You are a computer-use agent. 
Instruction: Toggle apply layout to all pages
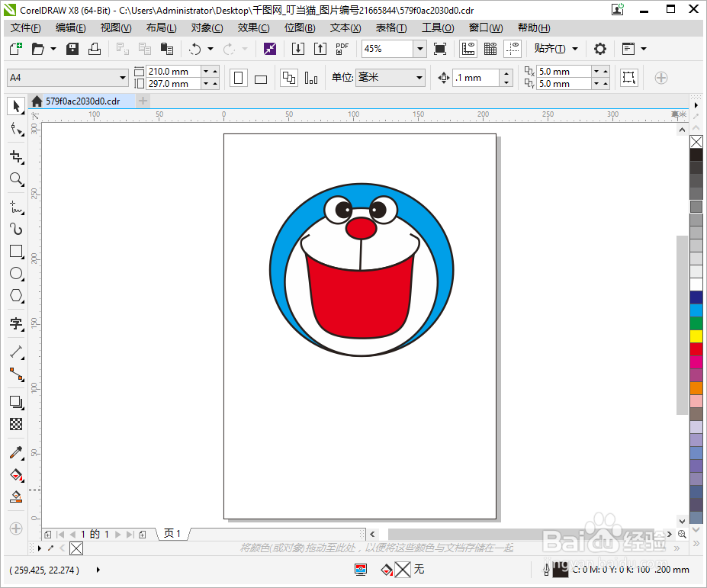click(288, 78)
